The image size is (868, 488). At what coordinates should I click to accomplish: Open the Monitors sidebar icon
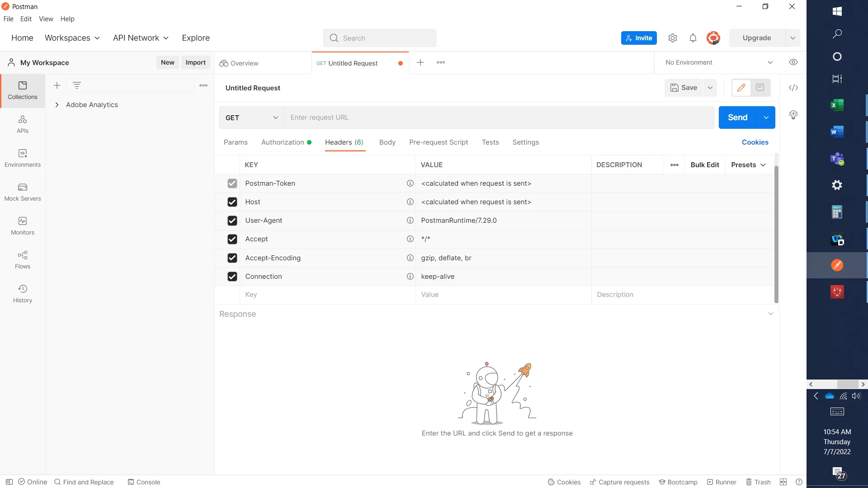pyautogui.click(x=23, y=226)
